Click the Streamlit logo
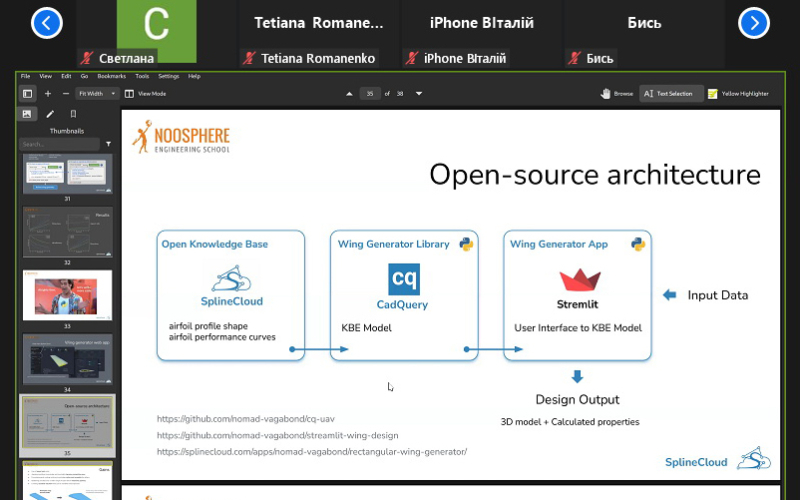The width and height of the screenshot is (800, 500). click(x=579, y=281)
